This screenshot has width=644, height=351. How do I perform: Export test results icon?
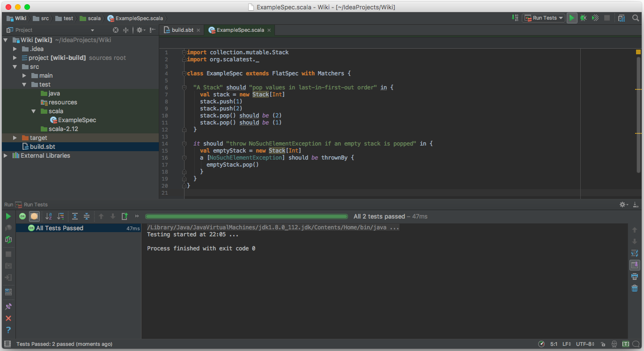tap(125, 216)
